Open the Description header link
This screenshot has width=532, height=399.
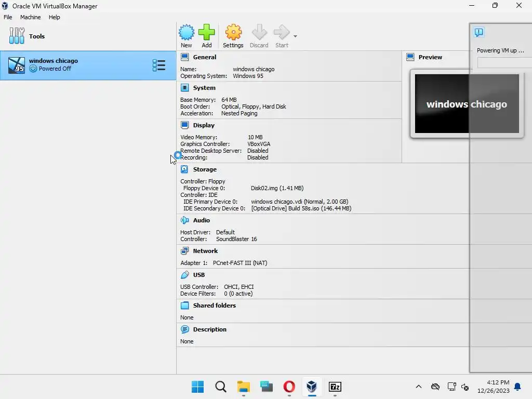pos(210,329)
